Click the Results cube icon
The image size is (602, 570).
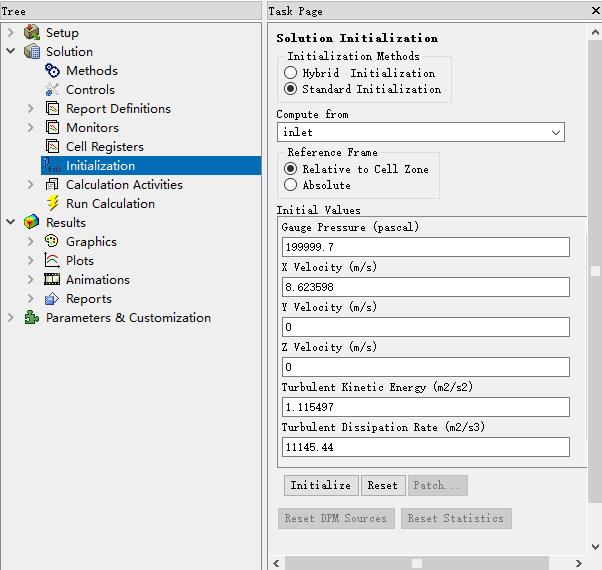click(31, 222)
